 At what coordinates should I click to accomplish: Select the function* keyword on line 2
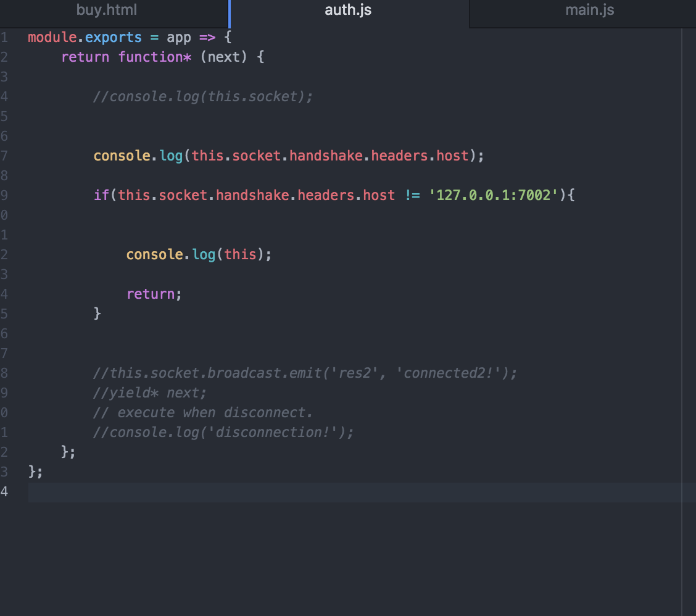pos(154,57)
